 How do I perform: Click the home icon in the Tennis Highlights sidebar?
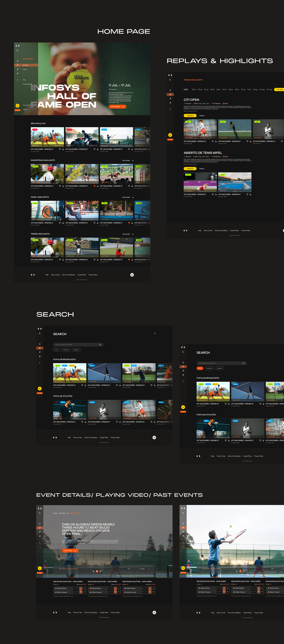click(x=170, y=90)
